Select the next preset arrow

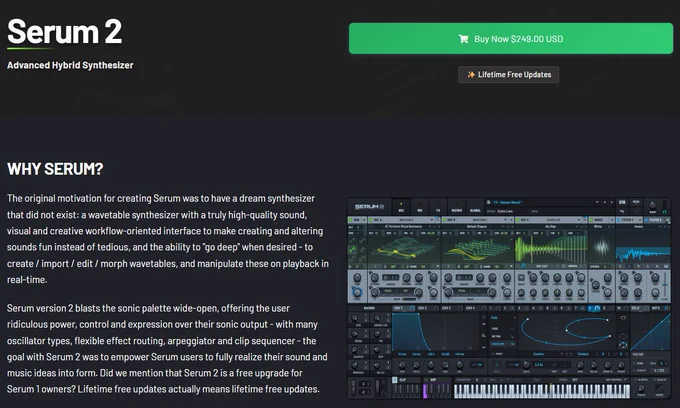[x=611, y=202]
